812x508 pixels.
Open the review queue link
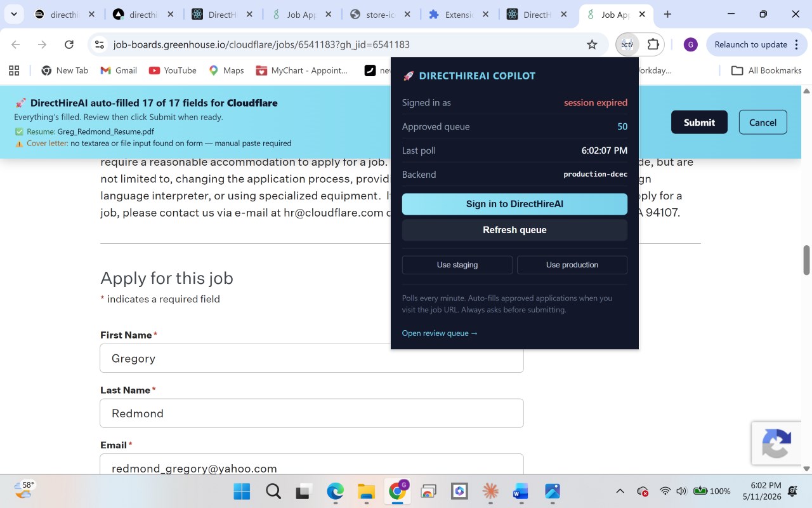click(440, 333)
